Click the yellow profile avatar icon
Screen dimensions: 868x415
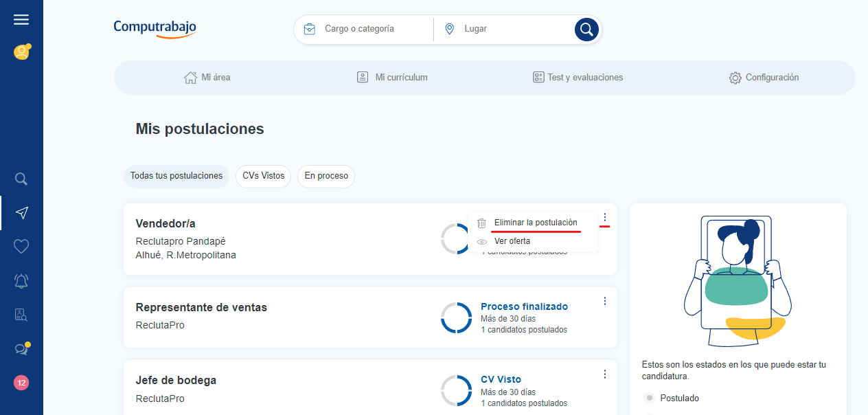click(21, 52)
